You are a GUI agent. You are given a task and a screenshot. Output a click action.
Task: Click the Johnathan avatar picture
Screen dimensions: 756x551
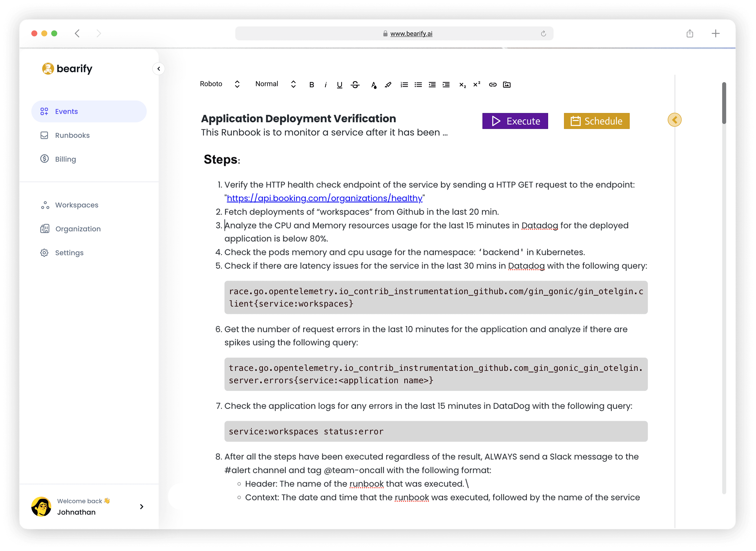coord(41,507)
